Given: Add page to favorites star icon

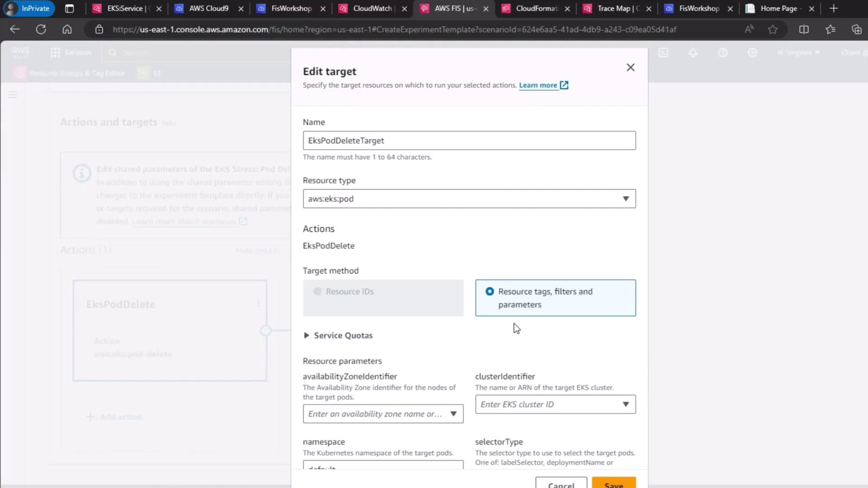Looking at the screenshot, I should click(x=773, y=29).
